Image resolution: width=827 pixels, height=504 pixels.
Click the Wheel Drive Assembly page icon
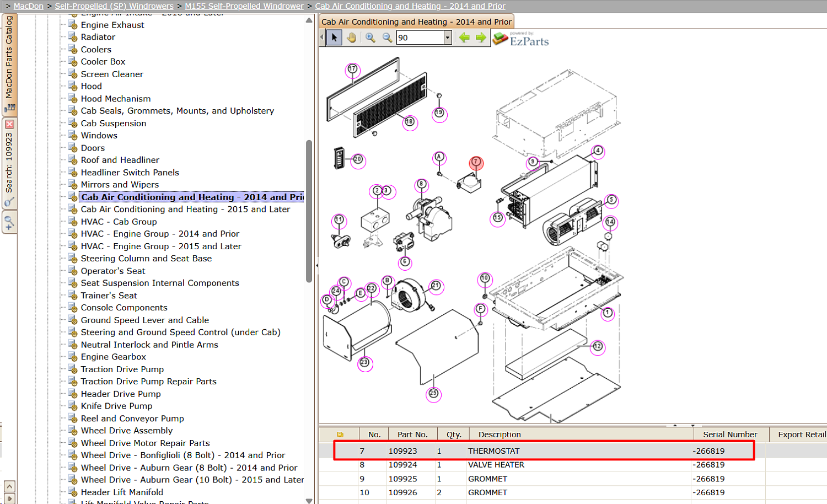tap(73, 431)
